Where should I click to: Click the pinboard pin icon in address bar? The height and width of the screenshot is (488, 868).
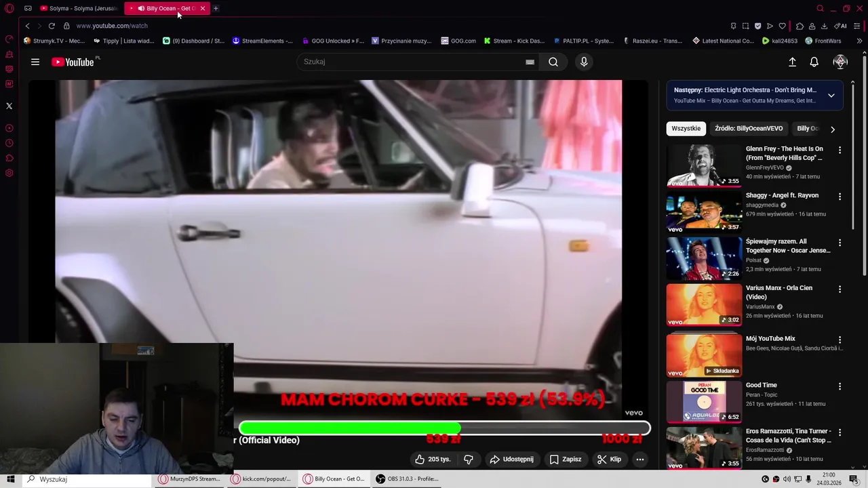pyautogui.click(x=733, y=26)
